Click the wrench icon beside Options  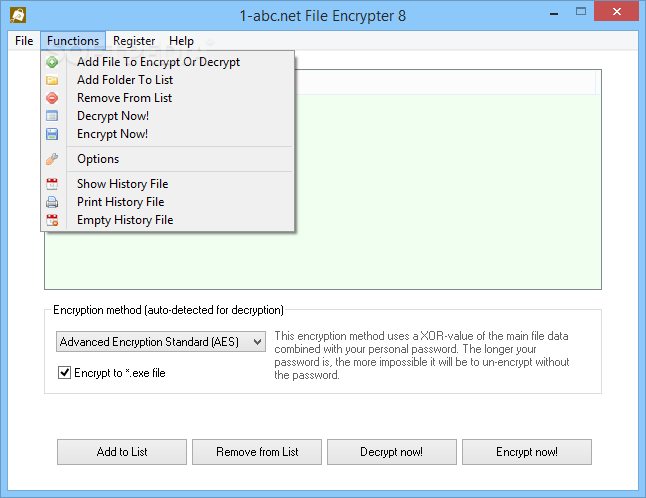coord(52,159)
